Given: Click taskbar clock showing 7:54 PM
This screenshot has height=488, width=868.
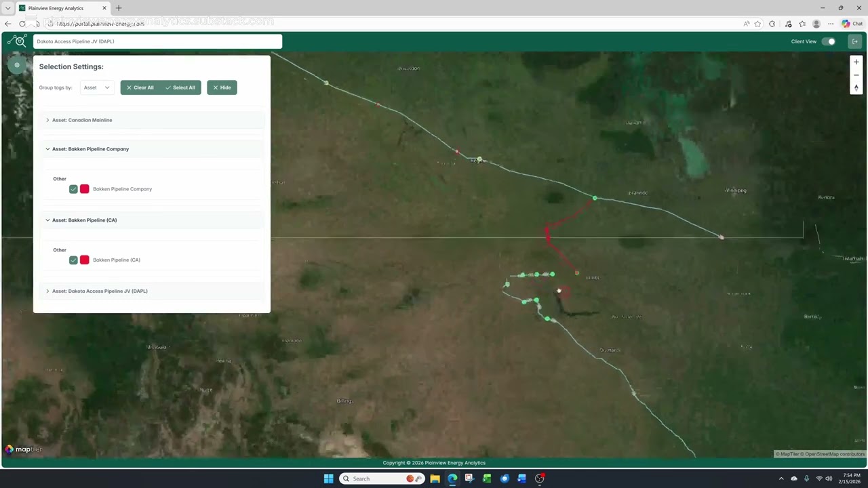Looking at the screenshot, I should coord(851,479).
